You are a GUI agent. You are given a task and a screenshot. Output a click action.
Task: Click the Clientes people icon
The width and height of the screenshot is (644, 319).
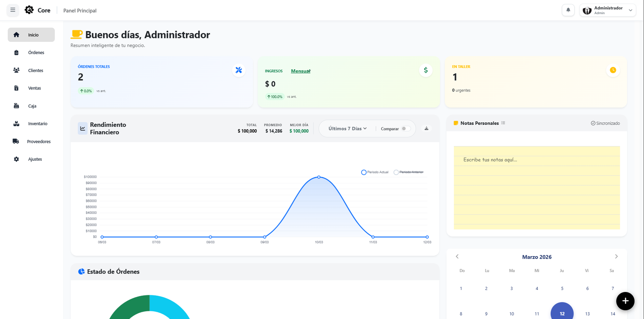coord(17,70)
